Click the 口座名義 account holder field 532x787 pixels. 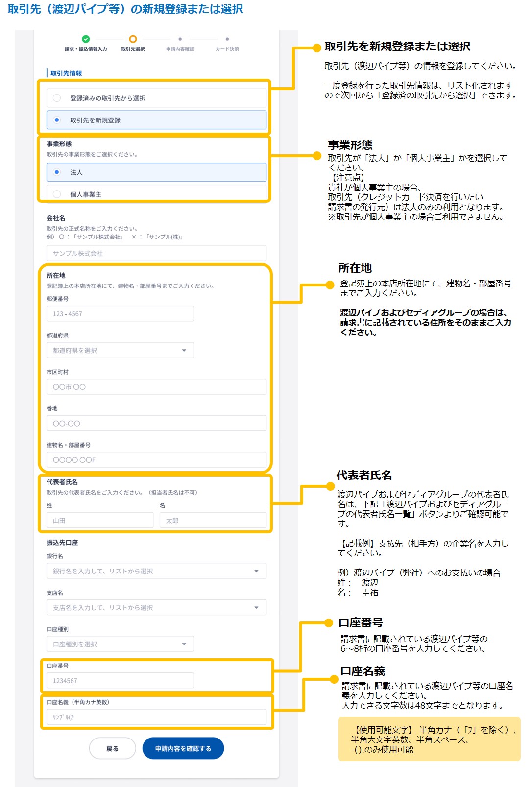pyautogui.click(x=156, y=717)
